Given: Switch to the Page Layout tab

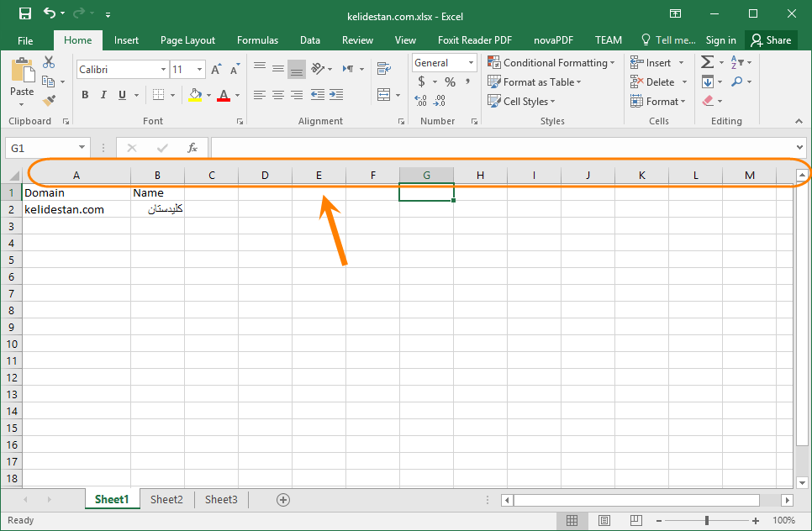Looking at the screenshot, I should coord(187,40).
